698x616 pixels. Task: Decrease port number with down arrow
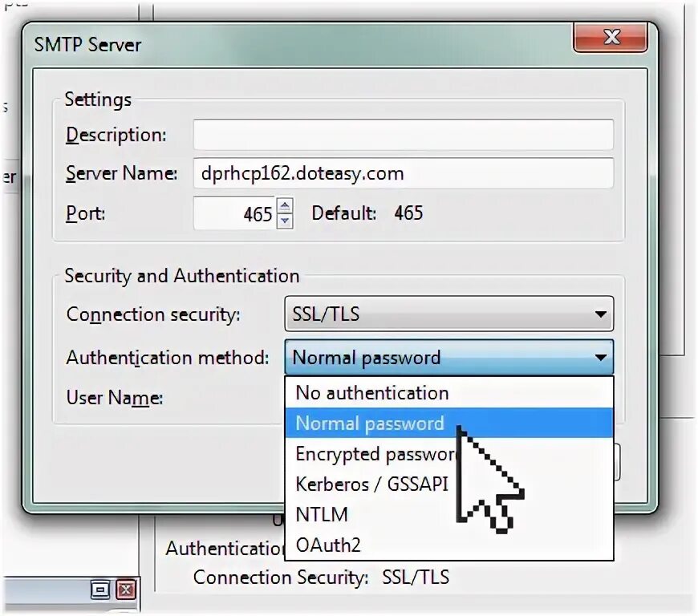[x=285, y=221]
